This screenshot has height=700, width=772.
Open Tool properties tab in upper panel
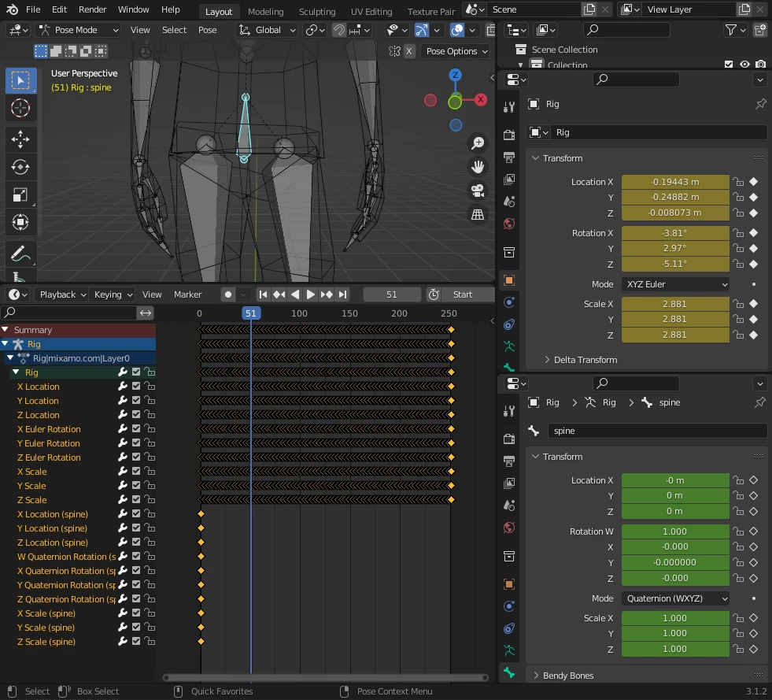pyautogui.click(x=509, y=107)
